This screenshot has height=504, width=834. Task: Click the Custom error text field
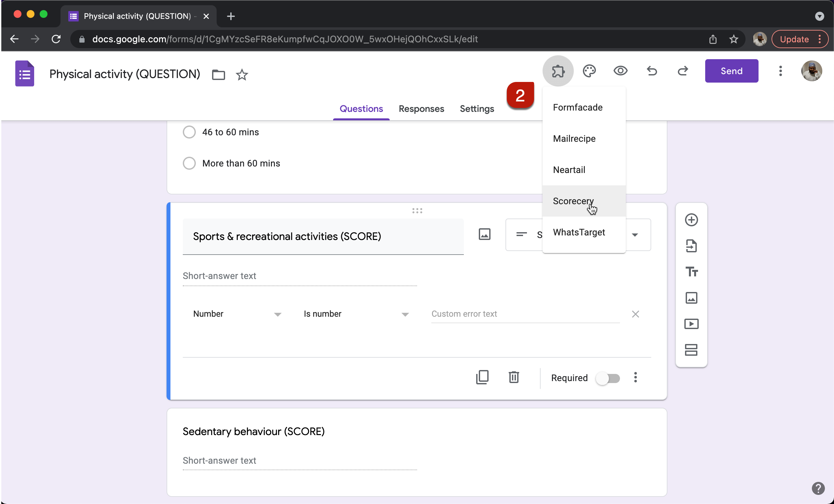pyautogui.click(x=525, y=314)
